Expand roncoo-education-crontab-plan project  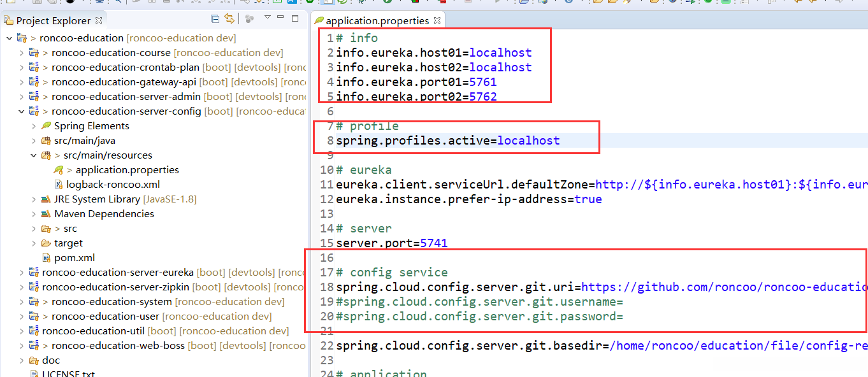click(21, 68)
